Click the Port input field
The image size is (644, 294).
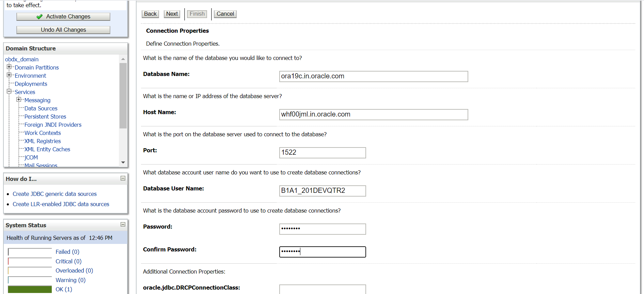point(323,153)
